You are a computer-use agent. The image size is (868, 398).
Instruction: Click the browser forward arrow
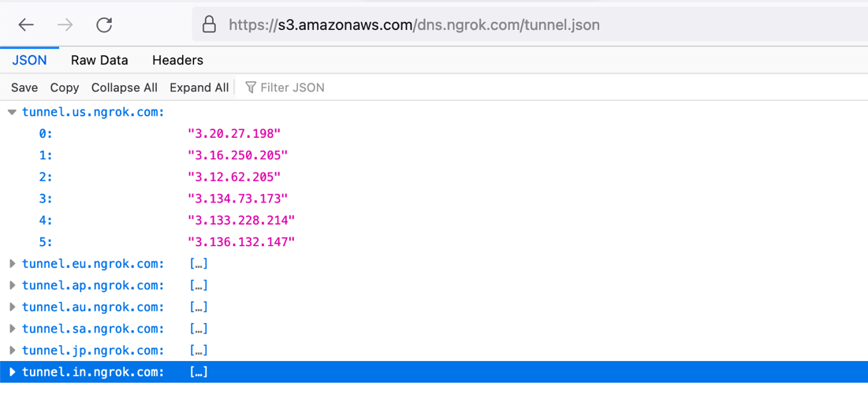[x=65, y=25]
